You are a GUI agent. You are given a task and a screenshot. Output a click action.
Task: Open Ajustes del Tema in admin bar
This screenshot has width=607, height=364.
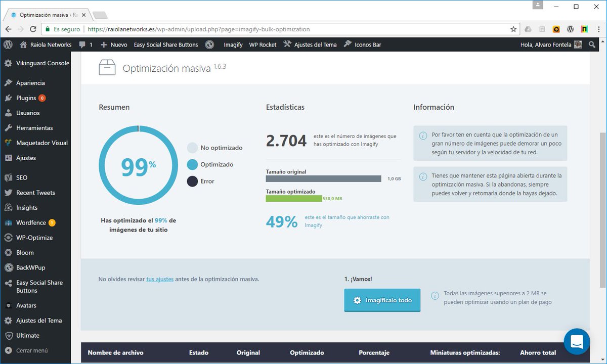pyautogui.click(x=310, y=44)
